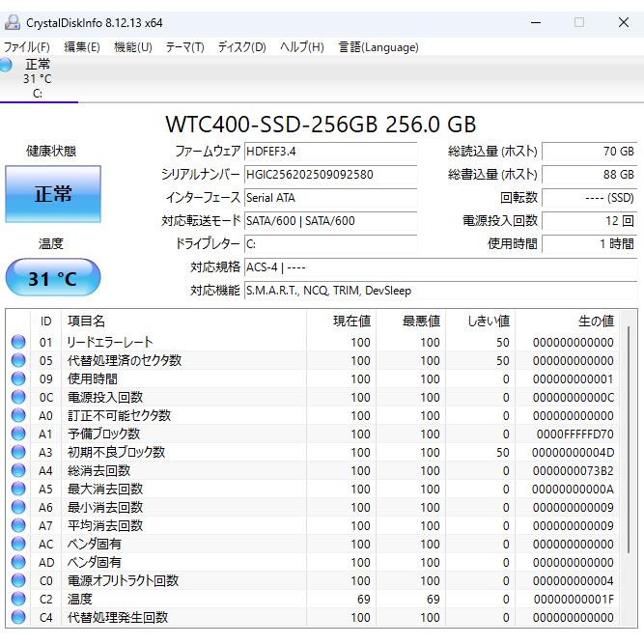Click the status orb for attribute AD
644x644 pixels.
(18, 562)
